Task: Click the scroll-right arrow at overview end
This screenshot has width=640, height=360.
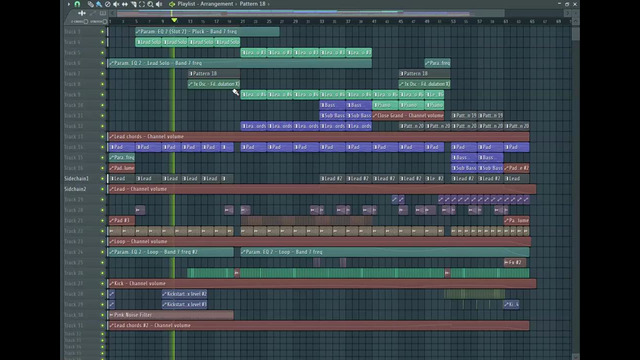Action: tap(567, 13)
